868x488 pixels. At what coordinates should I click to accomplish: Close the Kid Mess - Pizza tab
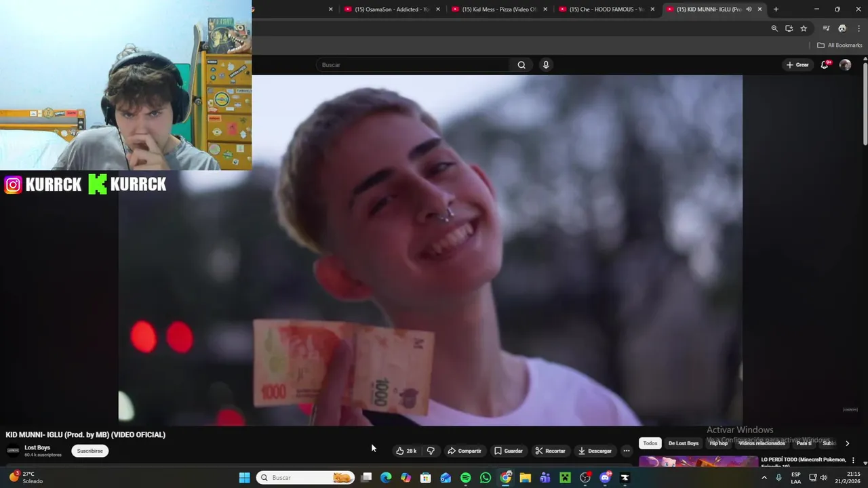(x=545, y=9)
